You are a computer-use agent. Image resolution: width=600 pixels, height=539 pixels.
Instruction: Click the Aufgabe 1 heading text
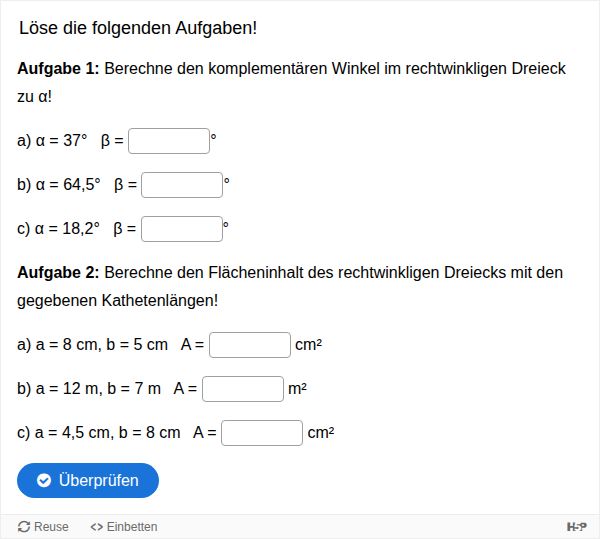[x=58, y=68]
